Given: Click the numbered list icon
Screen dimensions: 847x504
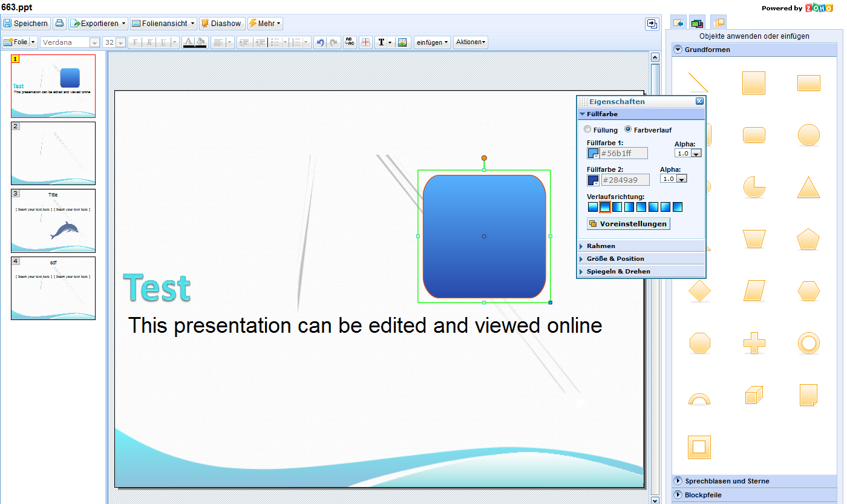Looking at the screenshot, I should click(296, 42).
